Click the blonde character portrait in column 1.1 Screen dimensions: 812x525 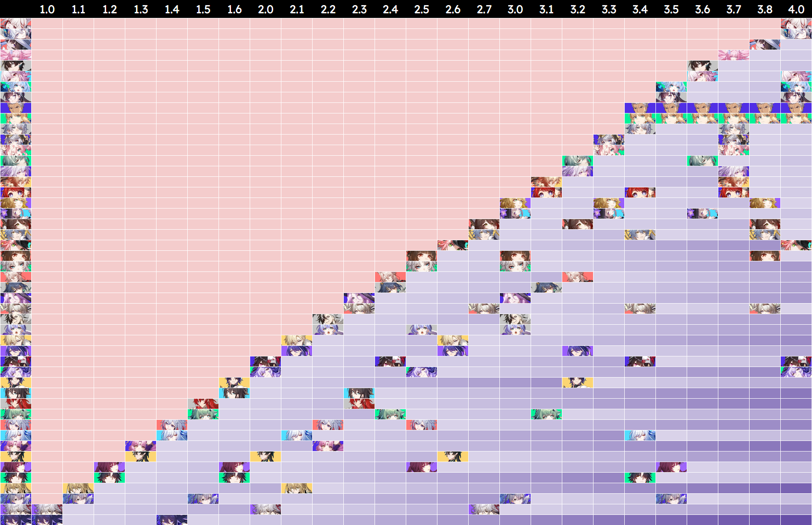pyautogui.click(x=78, y=488)
